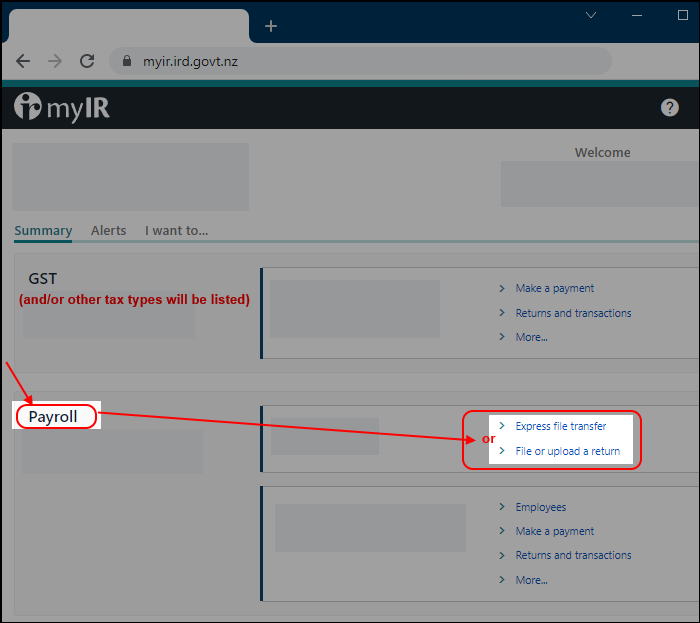Click chevron beside GST More...
Image resolution: width=700 pixels, height=623 pixels.
pos(502,337)
